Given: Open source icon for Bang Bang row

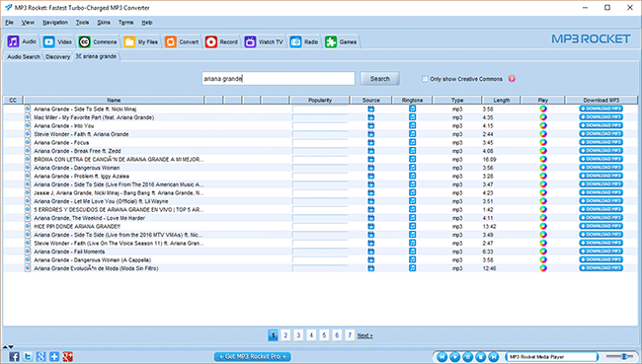Looking at the screenshot, I should pos(371,192).
